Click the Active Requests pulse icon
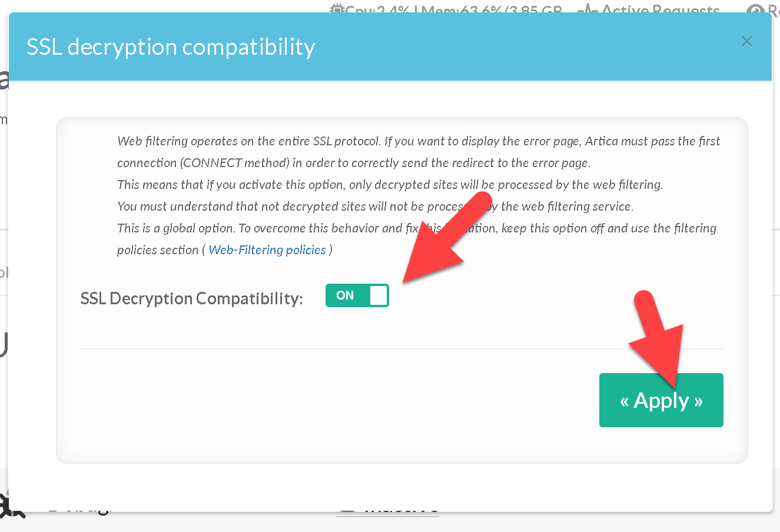The width and height of the screenshot is (780, 532). (588, 10)
